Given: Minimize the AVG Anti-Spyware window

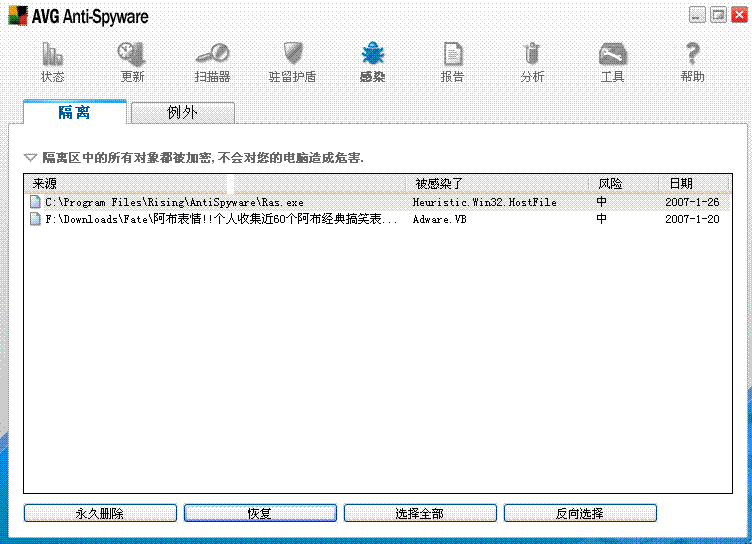Looking at the screenshot, I should coord(697,15).
